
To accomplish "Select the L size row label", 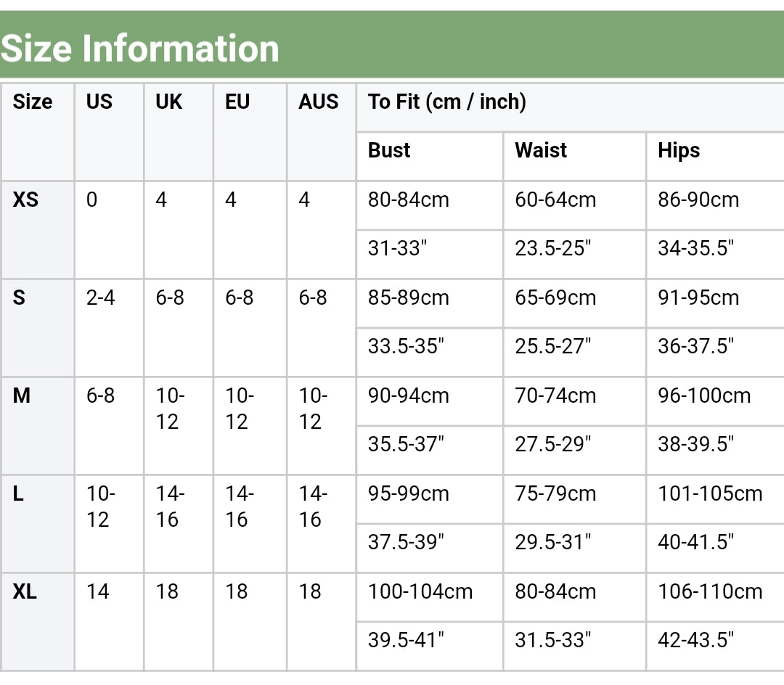I will [x=18, y=494].
